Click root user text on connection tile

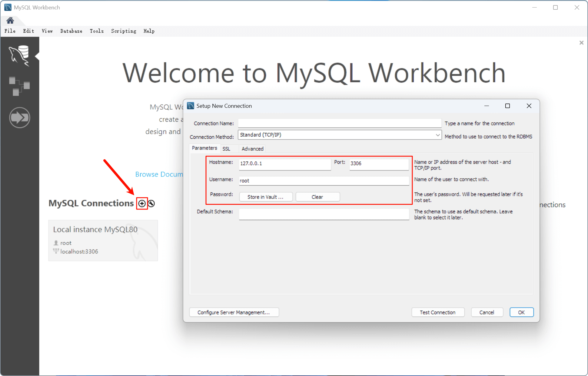66,243
